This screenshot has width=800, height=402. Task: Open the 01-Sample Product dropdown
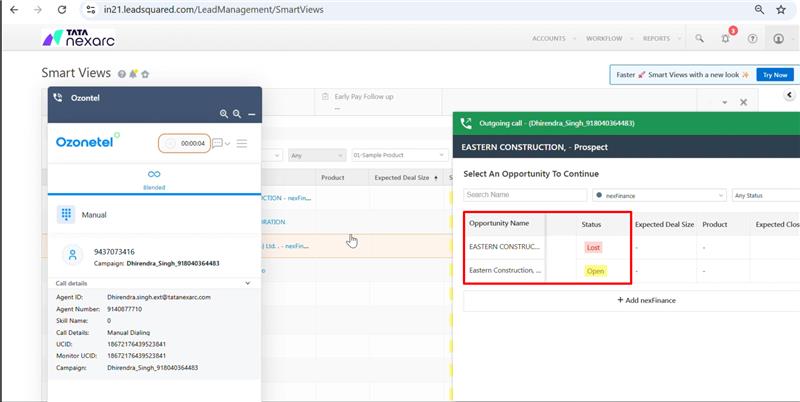(x=398, y=156)
